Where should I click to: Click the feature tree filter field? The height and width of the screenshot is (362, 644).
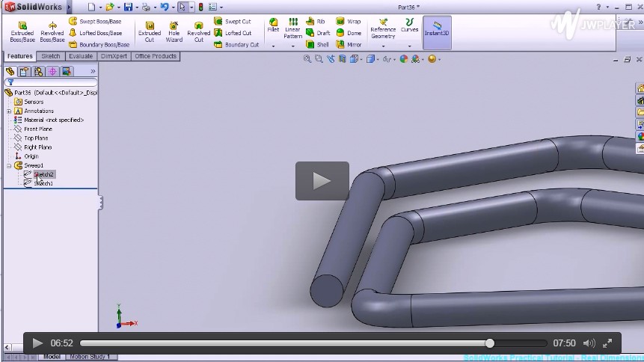click(x=51, y=82)
